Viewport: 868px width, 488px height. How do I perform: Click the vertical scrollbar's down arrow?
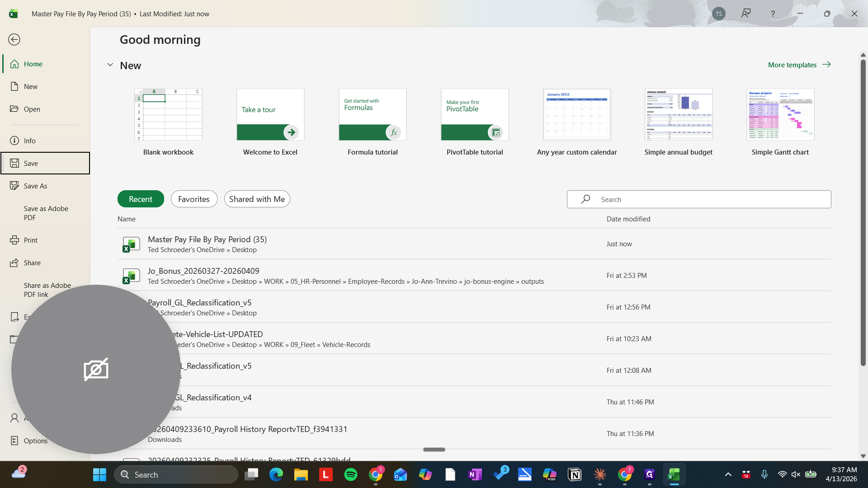(863, 456)
